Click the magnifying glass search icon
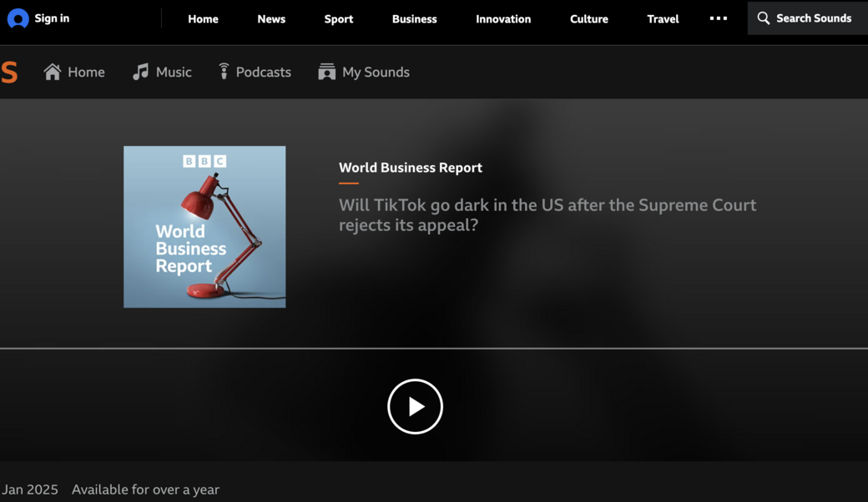868x502 pixels. (763, 18)
